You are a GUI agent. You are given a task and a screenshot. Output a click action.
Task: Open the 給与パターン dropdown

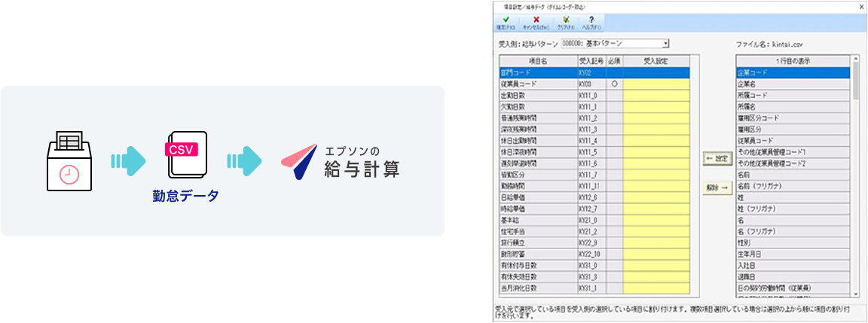click(665, 44)
